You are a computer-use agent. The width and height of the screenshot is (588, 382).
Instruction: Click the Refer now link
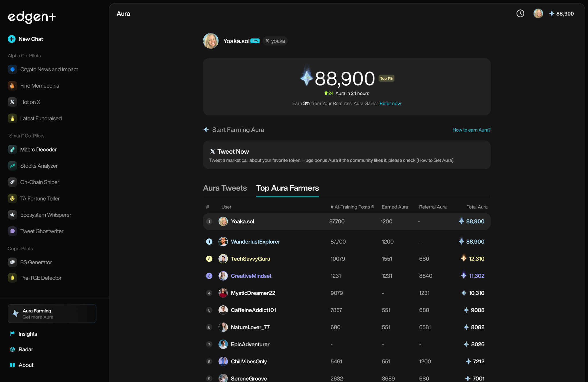tap(390, 103)
